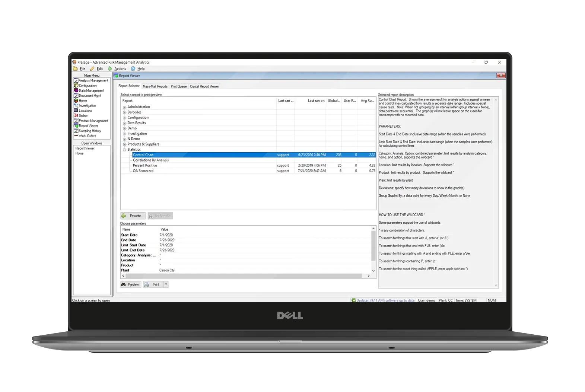Open the Edit menu
Viewport: 585px width, 392px height.
100,69
